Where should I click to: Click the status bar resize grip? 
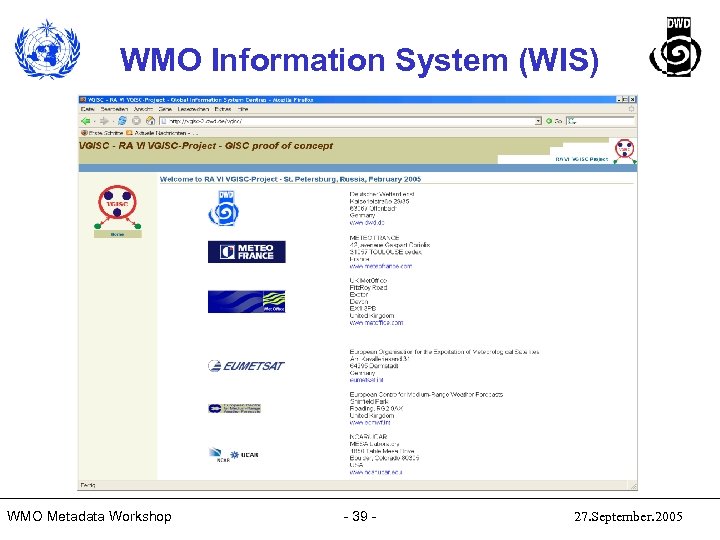click(633, 486)
